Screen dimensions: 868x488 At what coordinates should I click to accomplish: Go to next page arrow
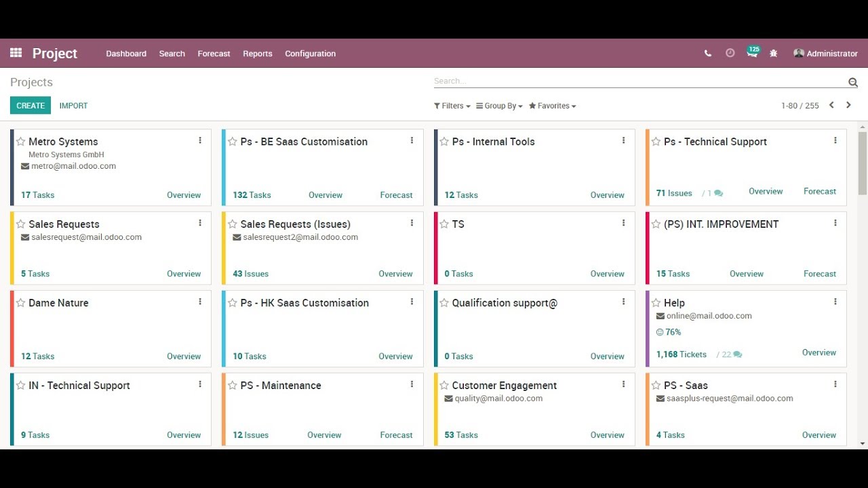tap(848, 105)
